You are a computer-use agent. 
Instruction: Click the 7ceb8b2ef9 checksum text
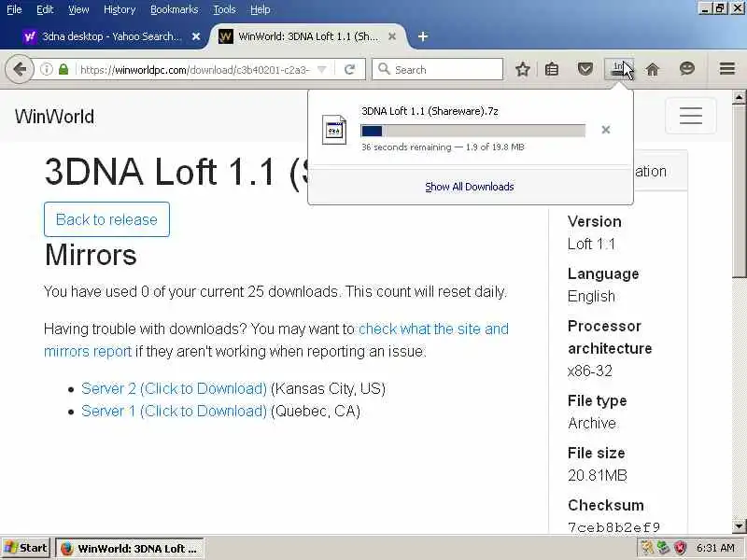614,527
